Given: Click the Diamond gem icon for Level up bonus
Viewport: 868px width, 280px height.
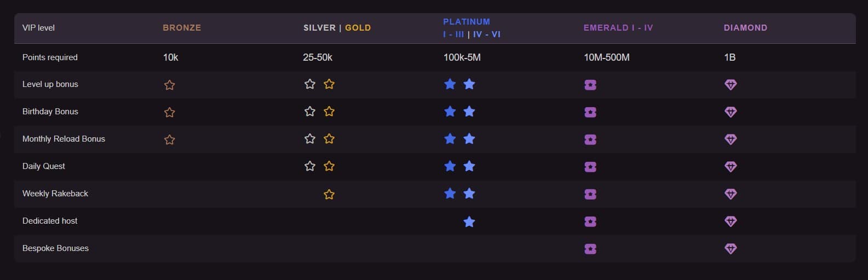Looking at the screenshot, I should click(731, 85).
